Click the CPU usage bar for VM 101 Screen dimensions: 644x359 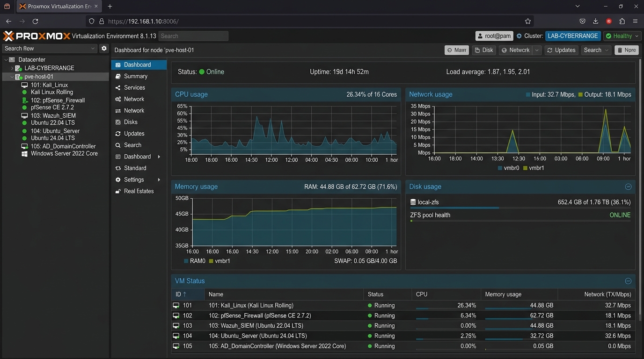446,309
